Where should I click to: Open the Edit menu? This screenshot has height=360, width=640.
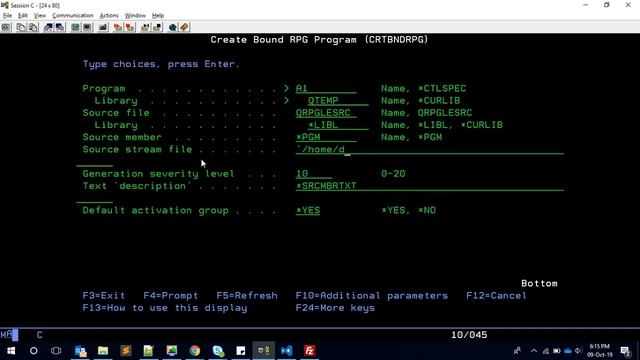[23, 16]
